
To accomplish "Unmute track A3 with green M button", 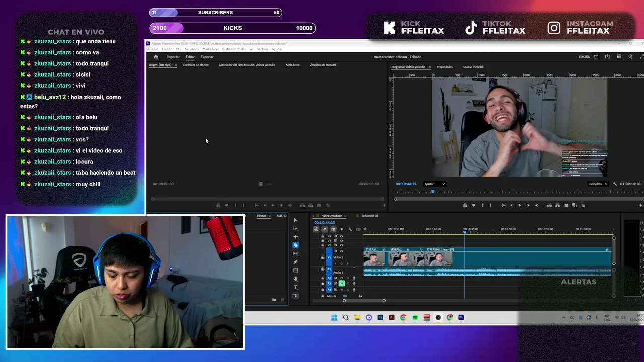I will [342, 284].
